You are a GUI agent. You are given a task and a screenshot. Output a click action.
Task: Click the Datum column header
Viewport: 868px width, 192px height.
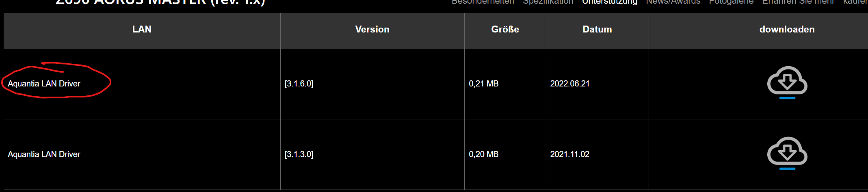597,29
